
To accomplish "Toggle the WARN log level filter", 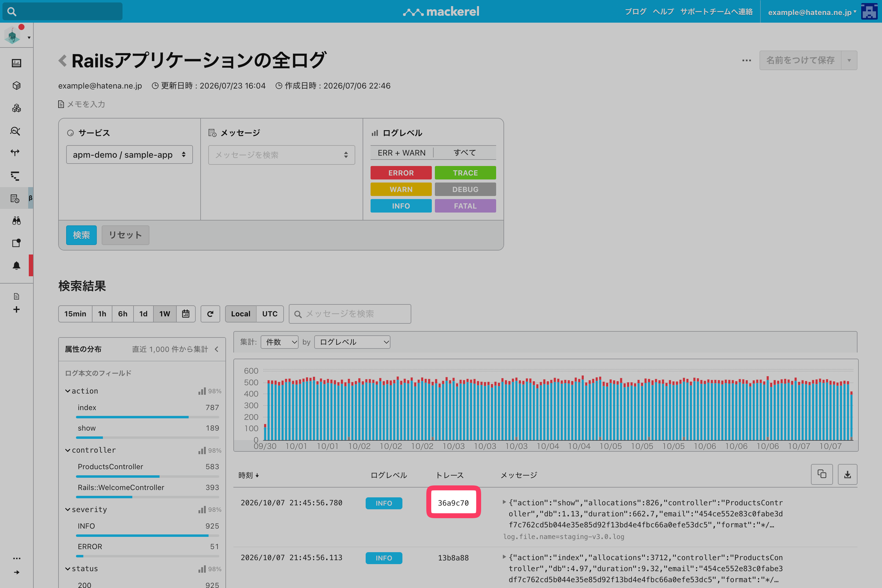I will pos(401,189).
